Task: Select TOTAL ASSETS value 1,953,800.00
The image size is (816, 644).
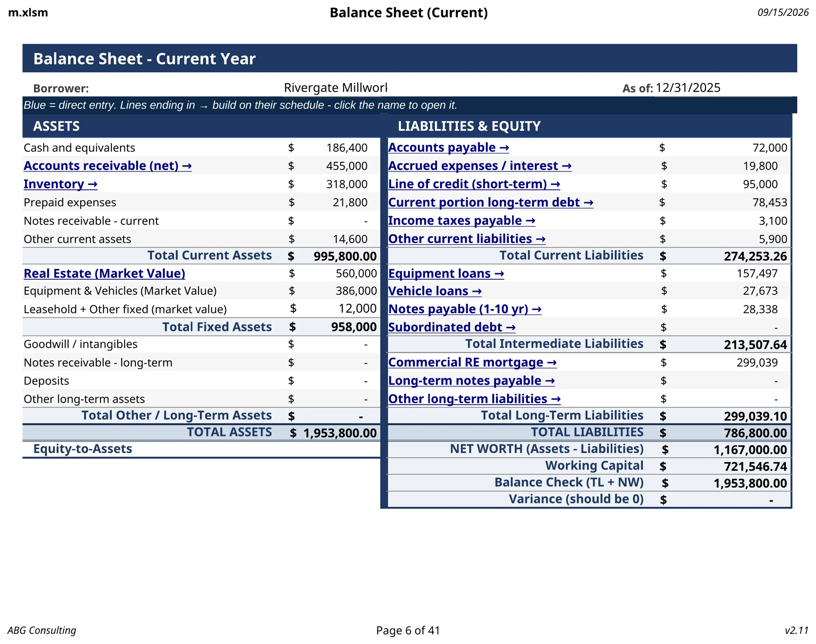Action: [340, 433]
